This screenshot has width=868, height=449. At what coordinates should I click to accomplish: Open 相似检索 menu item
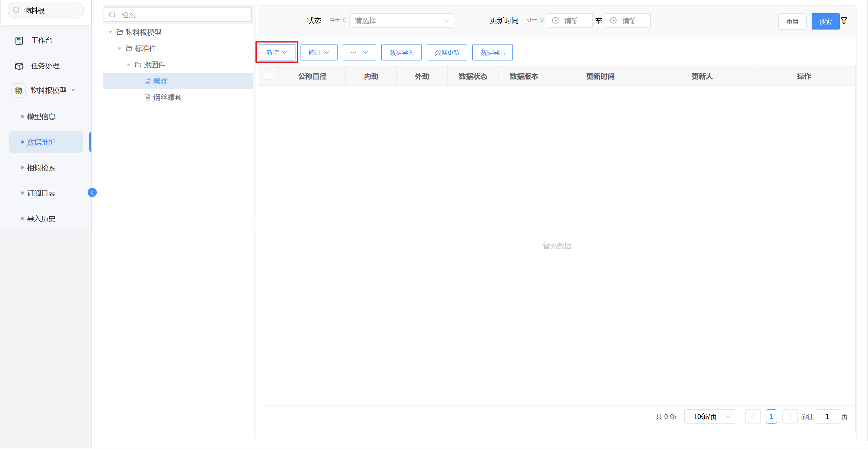[41, 167]
